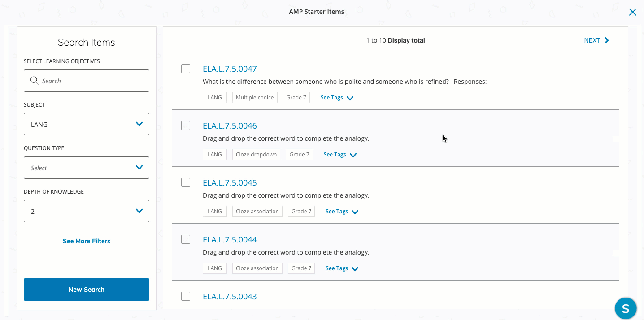The image size is (644, 320).
Task: Click the Cloze dropdown tag
Action: pos(256,155)
